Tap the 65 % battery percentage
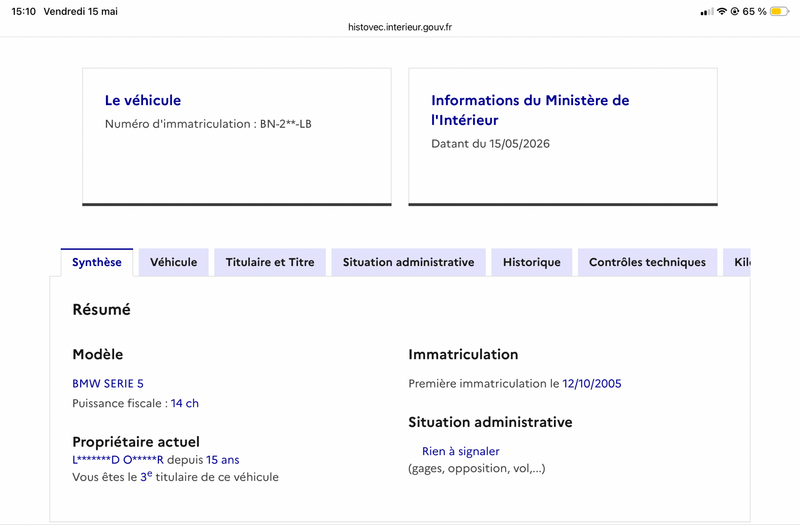The image size is (800, 525). coord(754,11)
